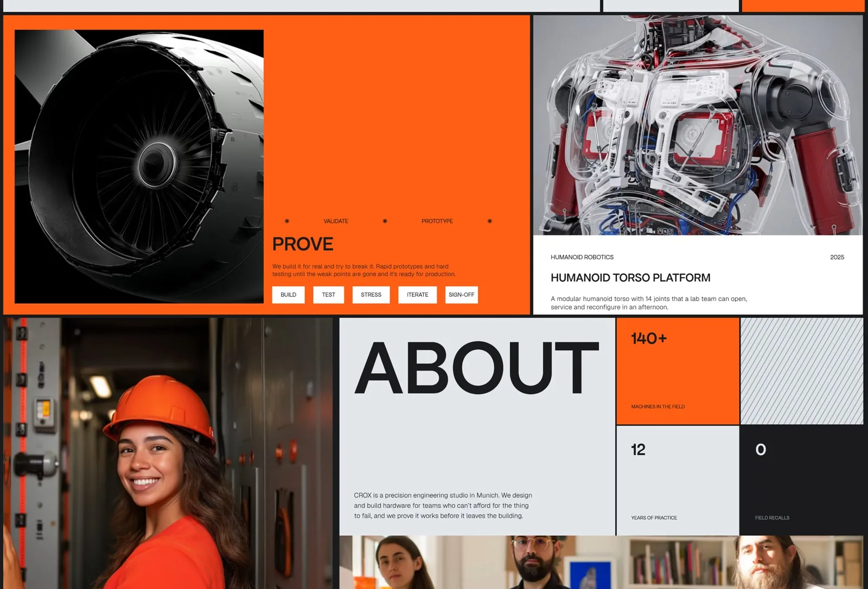Select the PROTOTYPE step label
The width and height of the screenshot is (868, 589).
[437, 221]
